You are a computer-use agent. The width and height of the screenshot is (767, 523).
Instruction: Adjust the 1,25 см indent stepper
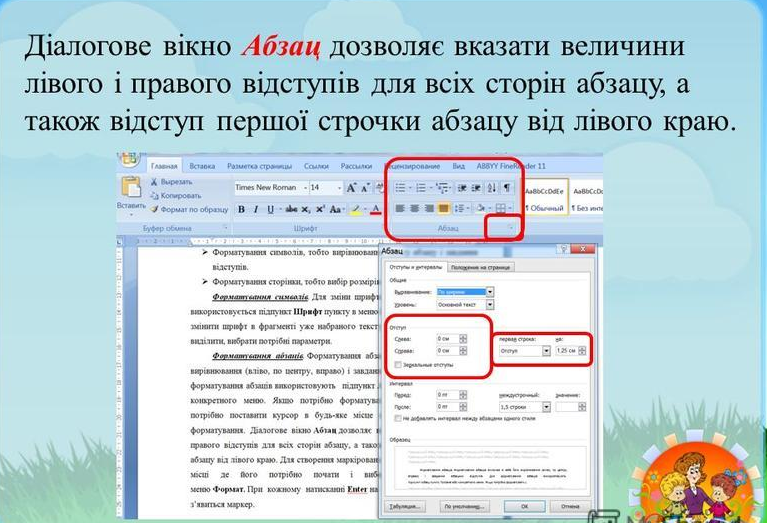[x=582, y=351]
